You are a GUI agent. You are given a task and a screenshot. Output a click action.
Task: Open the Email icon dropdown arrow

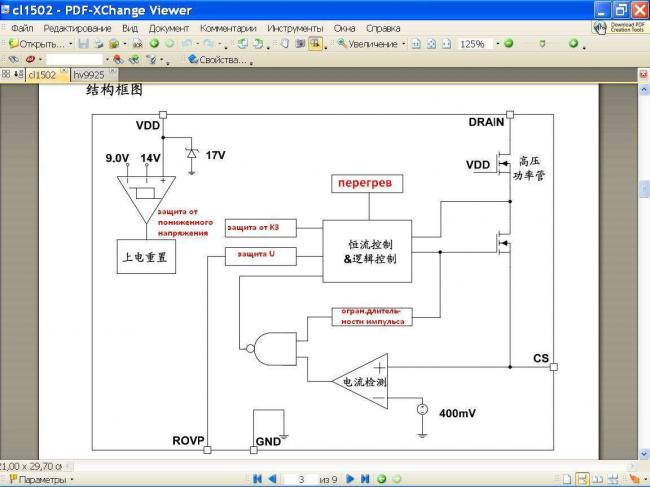125,44
